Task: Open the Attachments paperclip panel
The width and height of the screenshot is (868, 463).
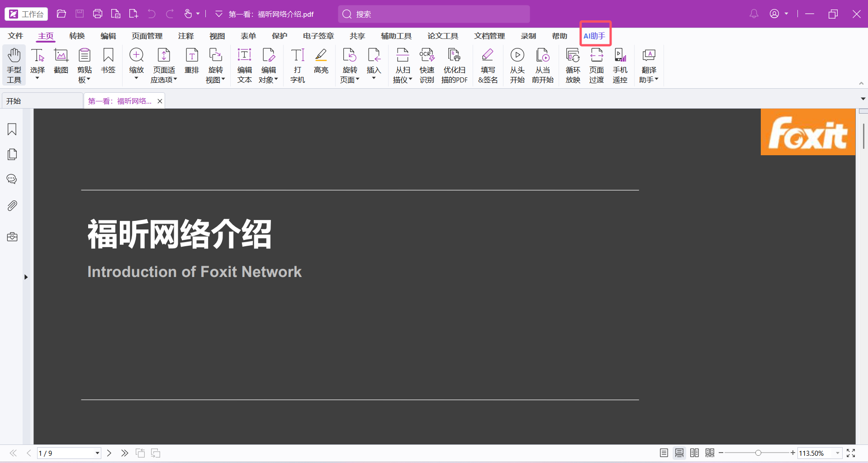Action: pos(12,206)
